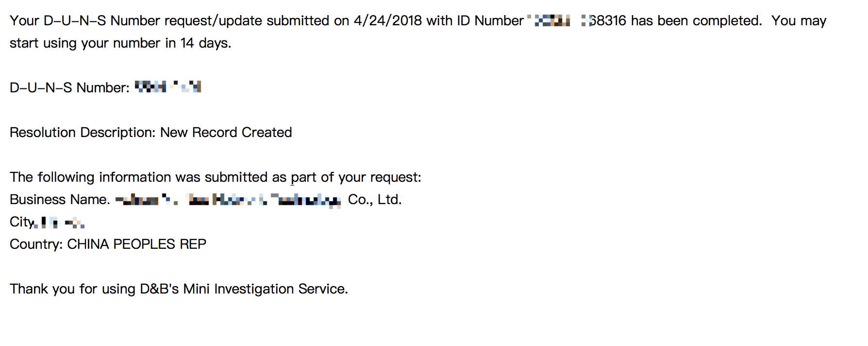Click 'Co., Ltd.' after the business name

click(375, 200)
